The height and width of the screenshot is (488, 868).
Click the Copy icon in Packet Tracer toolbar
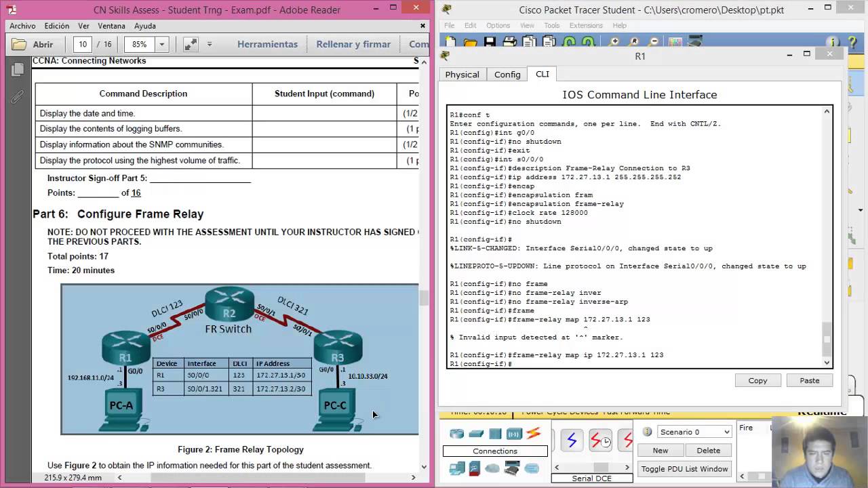click(x=530, y=42)
